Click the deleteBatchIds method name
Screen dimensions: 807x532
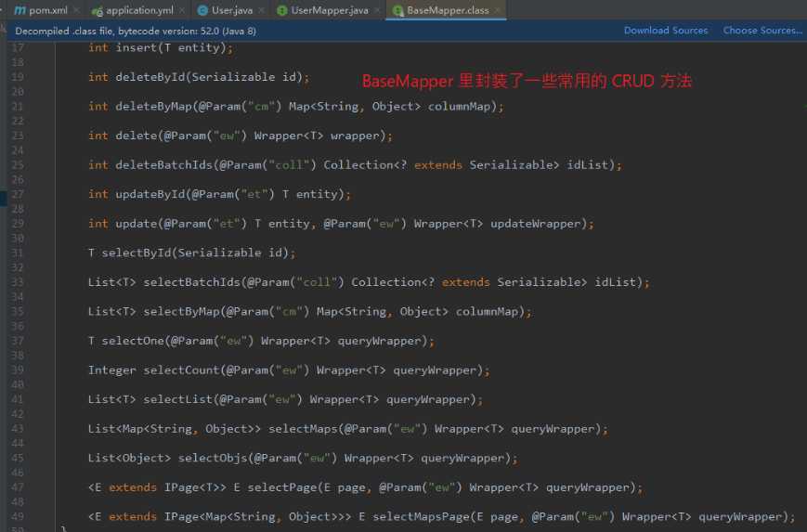[x=164, y=164]
